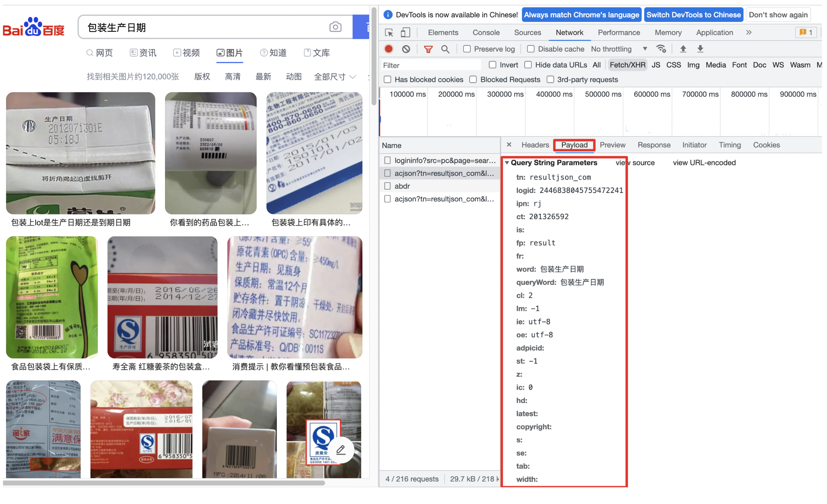
Task: Open the Memory tab
Action: tap(668, 32)
